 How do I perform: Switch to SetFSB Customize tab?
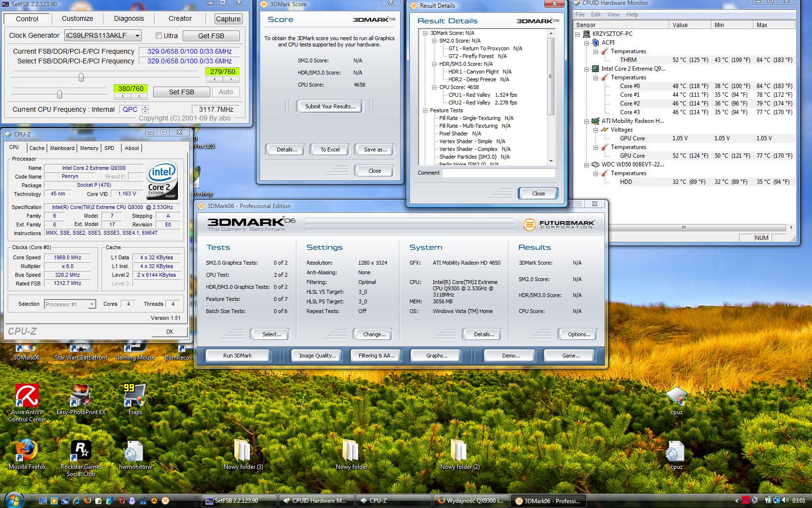pyautogui.click(x=77, y=18)
